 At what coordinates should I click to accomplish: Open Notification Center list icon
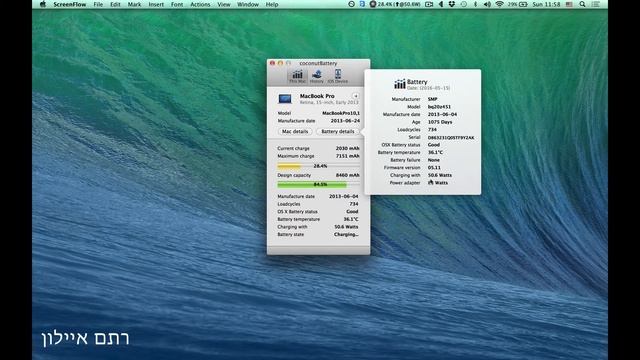pos(596,4)
